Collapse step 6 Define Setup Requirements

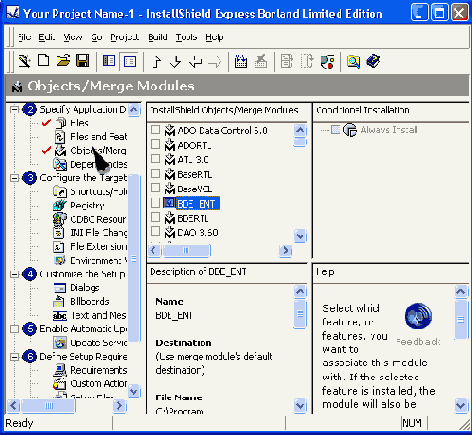pos(14,357)
